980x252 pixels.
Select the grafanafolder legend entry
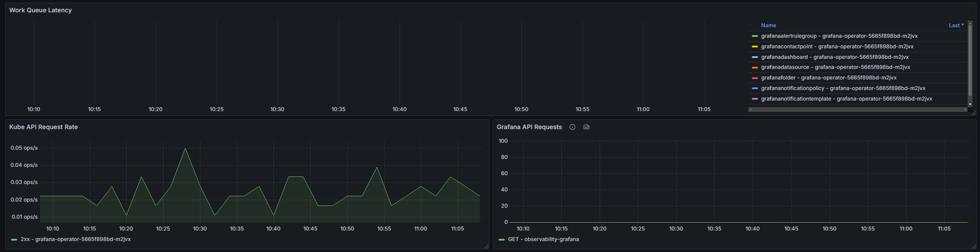pyautogui.click(x=829, y=78)
